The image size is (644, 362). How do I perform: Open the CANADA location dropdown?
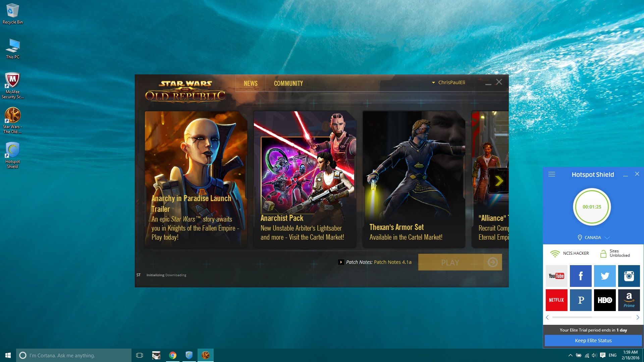click(x=593, y=237)
